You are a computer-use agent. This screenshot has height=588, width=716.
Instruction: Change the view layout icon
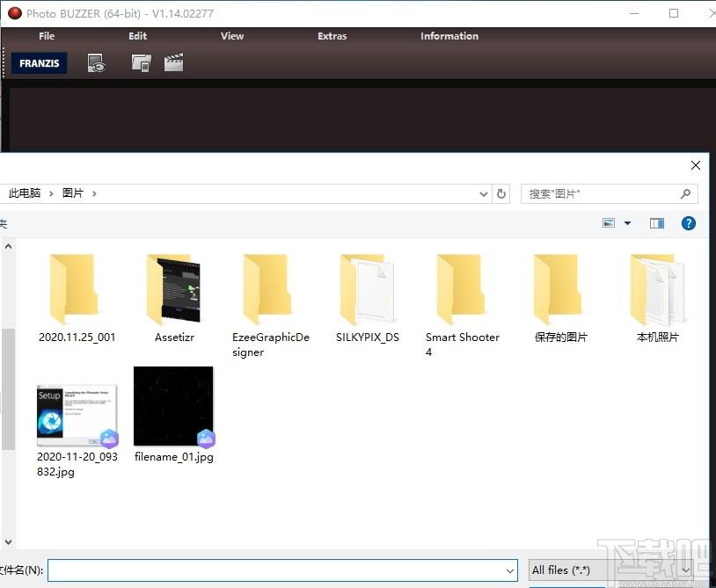coord(608,223)
